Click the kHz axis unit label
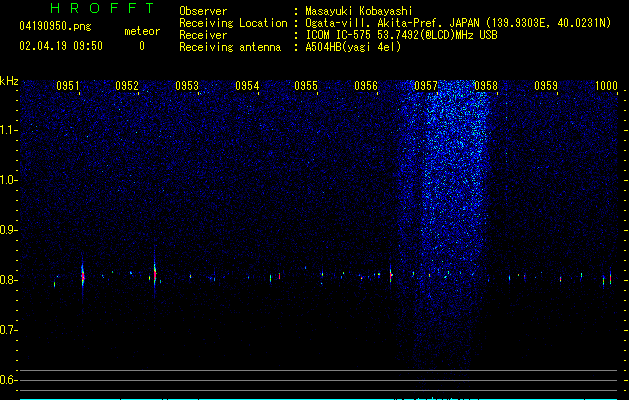The height and width of the screenshot is (400, 629). pyautogui.click(x=9, y=81)
